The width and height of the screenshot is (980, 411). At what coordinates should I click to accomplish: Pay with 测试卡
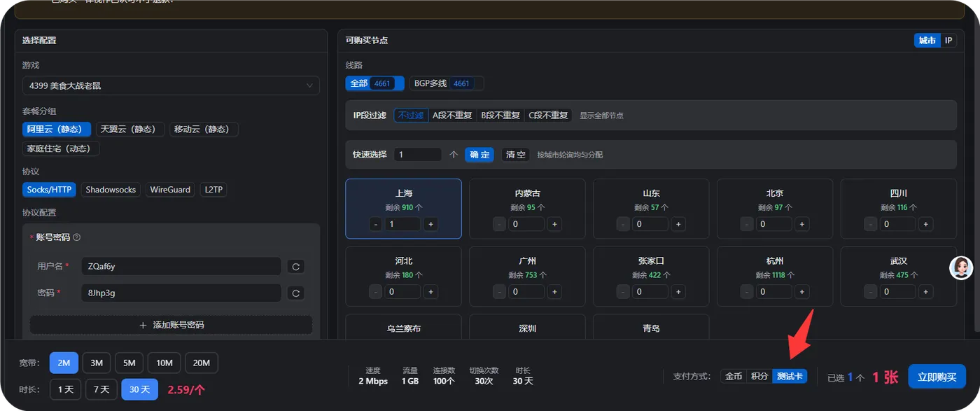[x=790, y=377]
